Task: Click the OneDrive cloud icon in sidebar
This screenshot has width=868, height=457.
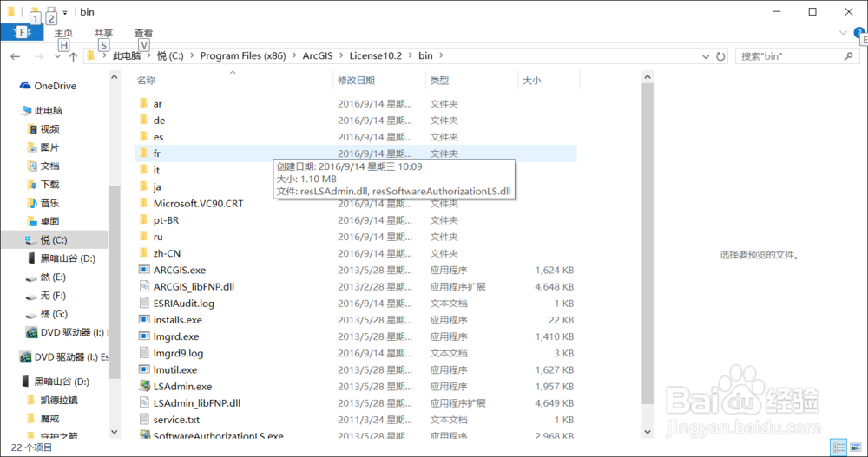Action: 25,86
